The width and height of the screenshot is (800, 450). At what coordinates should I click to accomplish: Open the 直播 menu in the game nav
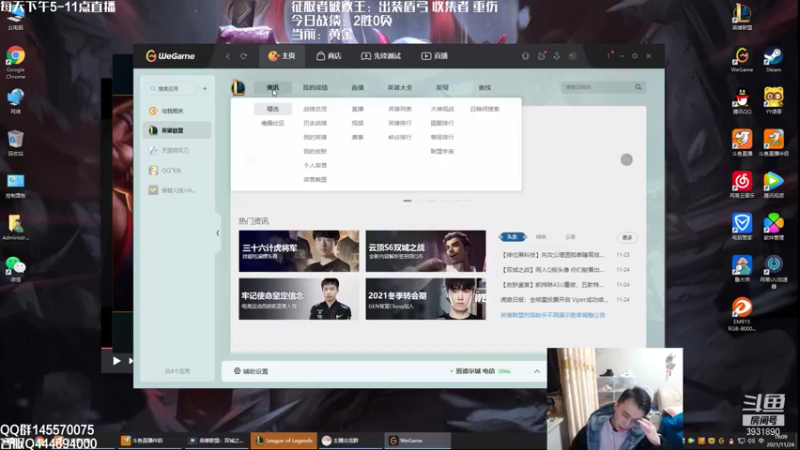(x=358, y=88)
